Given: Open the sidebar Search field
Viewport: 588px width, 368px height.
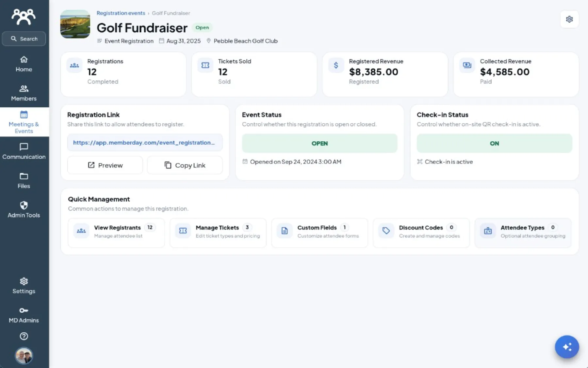Looking at the screenshot, I should point(24,39).
